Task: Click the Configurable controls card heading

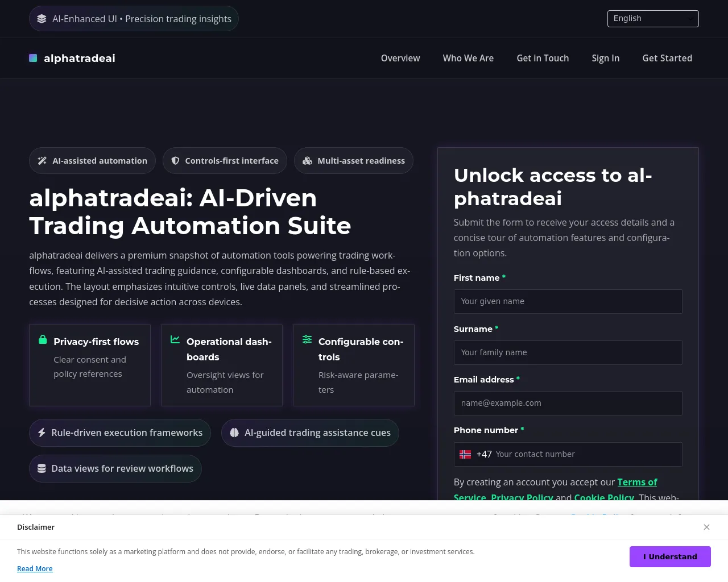Action: (361, 349)
